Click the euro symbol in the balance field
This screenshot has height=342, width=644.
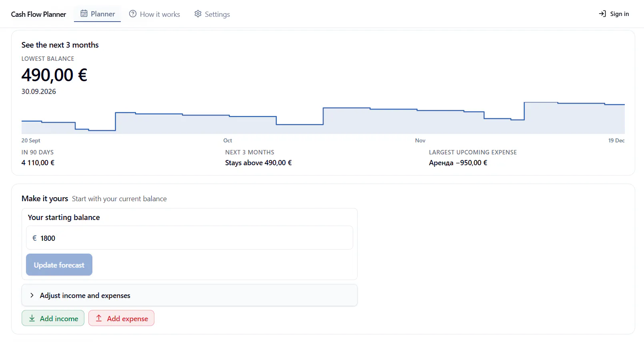(34, 238)
